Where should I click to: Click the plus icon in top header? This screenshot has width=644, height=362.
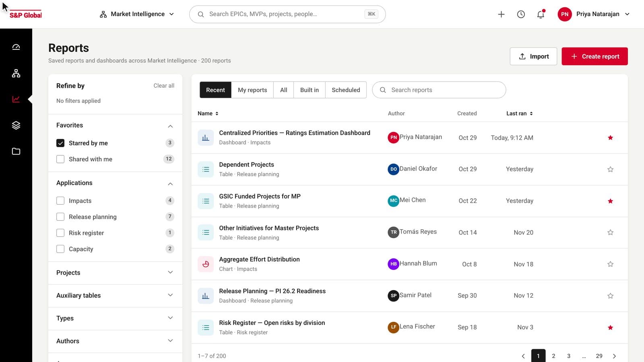coord(501,14)
